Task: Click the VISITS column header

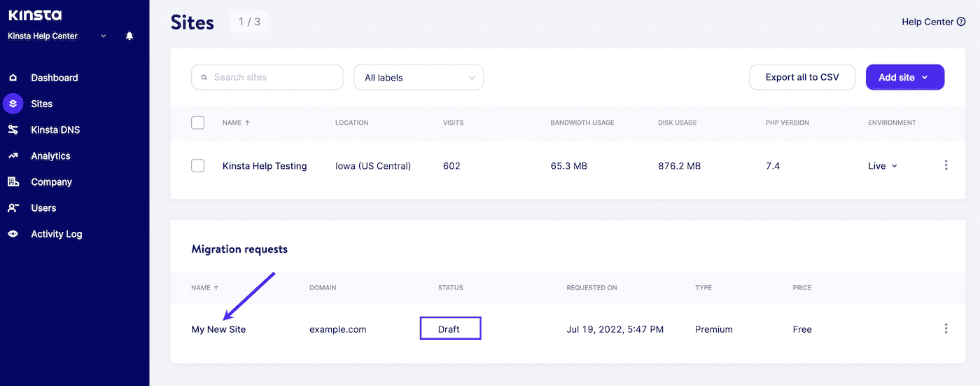Action: [454, 123]
